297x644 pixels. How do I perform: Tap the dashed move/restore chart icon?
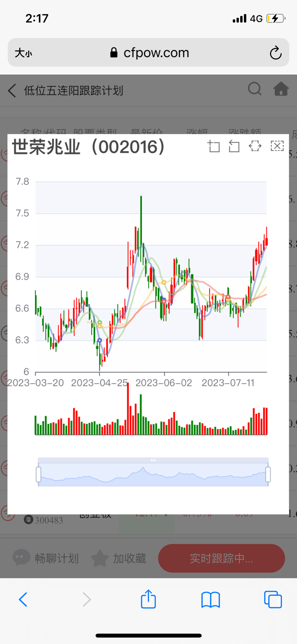pyautogui.click(x=255, y=146)
